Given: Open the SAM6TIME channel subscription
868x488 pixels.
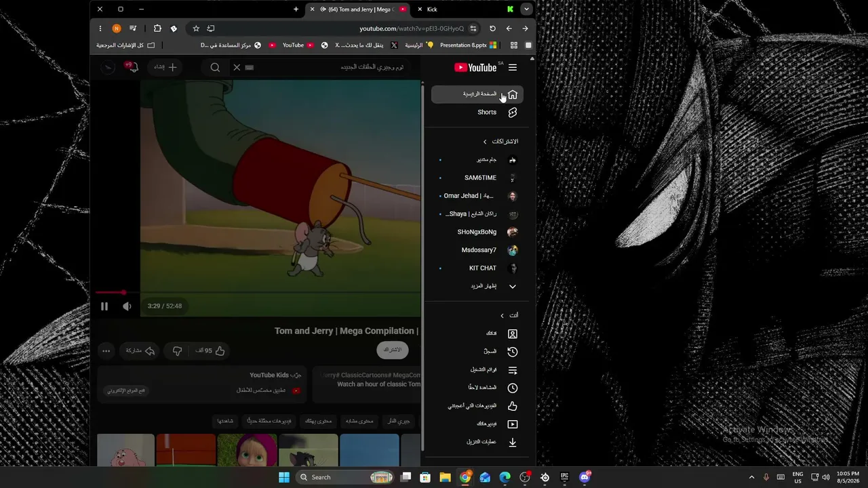Looking at the screenshot, I should (477, 178).
